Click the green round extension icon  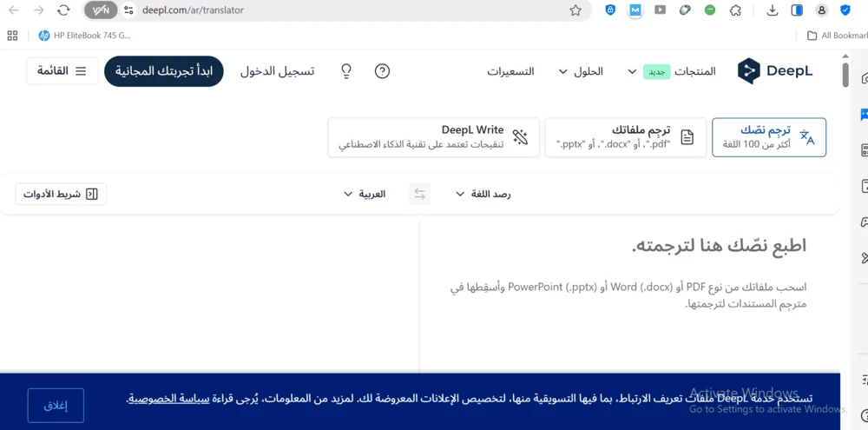(710, 10)
